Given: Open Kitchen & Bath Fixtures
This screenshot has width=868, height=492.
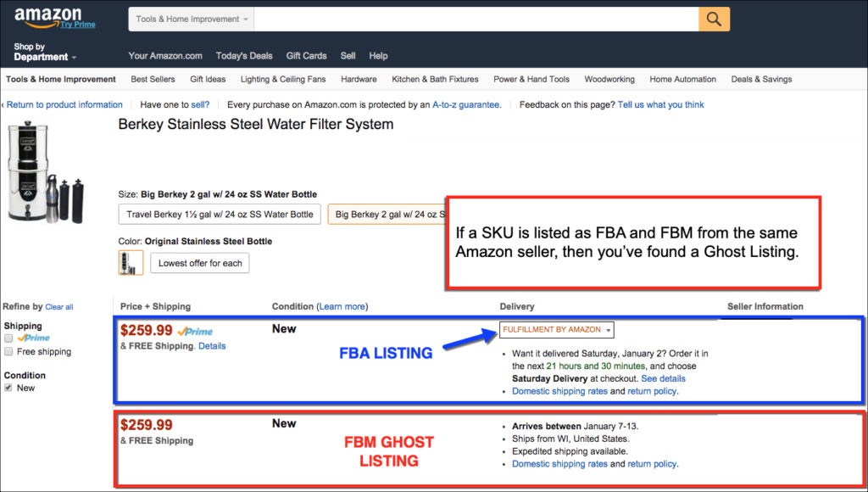Looking at the screenshot, I should click(435, 79).
